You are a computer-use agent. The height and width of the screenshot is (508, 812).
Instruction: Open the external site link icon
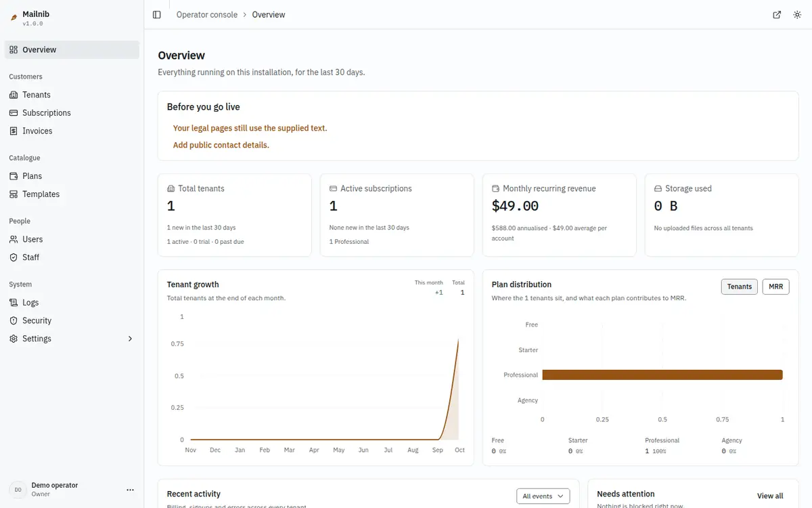pyautogui.click(x=777, y=15)
